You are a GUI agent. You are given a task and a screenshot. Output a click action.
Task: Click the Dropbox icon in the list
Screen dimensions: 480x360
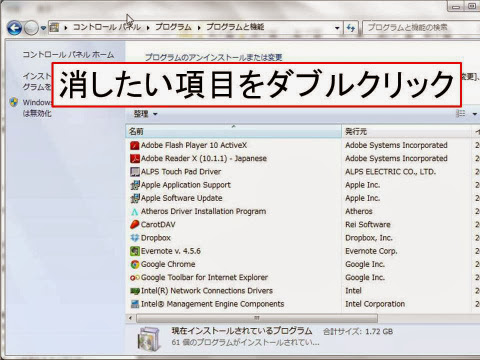[x=135, y=238]
